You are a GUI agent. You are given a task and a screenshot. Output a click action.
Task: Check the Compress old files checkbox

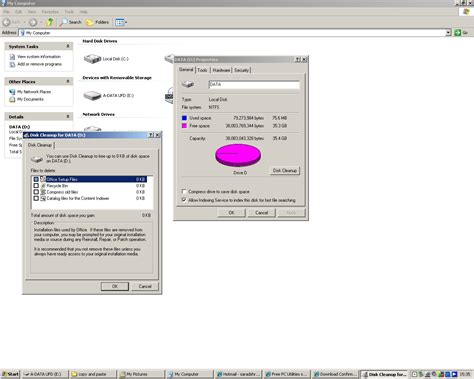[36, 192]
